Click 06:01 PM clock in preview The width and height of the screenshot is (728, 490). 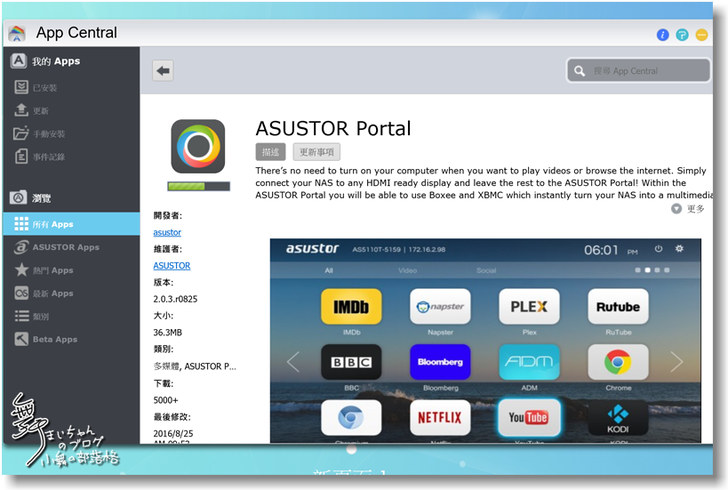coord(611,250)
